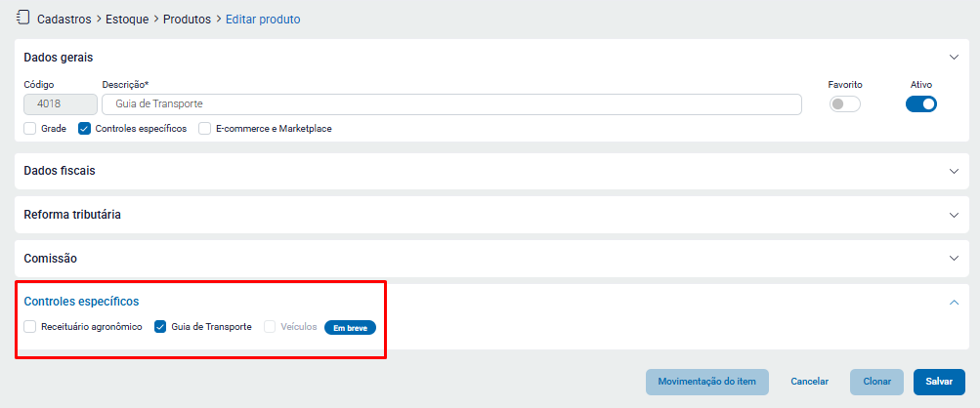
Task: Enable the E-commerce e Marketplace checkbox
Action: tap(205, 128)
